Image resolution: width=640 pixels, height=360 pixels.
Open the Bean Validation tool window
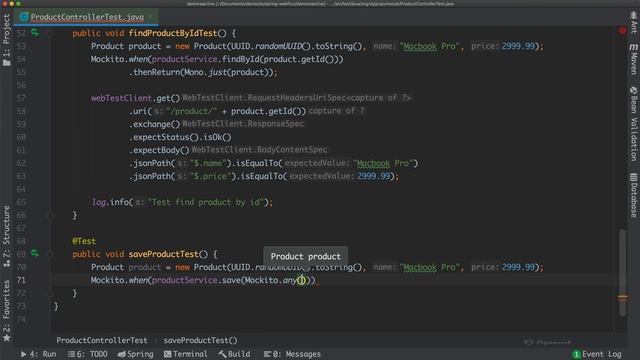[x=633, y=124]
